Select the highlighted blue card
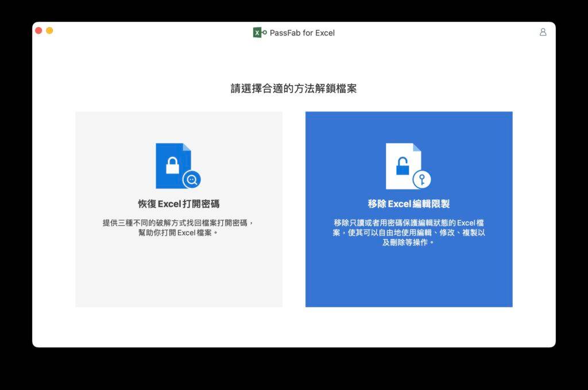Image resolution: width=588 pixels, height=390 pixels. (x=408, y=208)
